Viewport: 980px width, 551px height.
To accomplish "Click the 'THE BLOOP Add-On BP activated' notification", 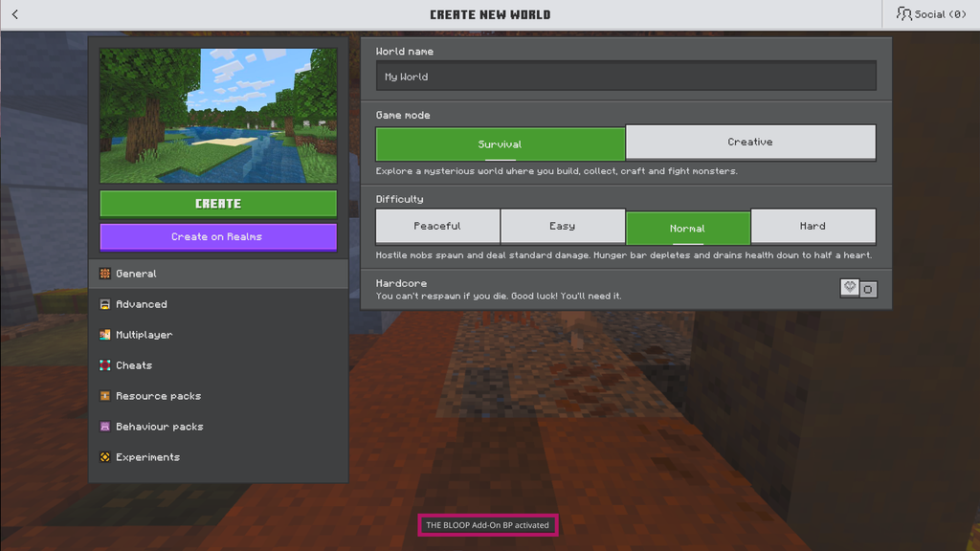I will pyautogui.click(x=487, y=525).
